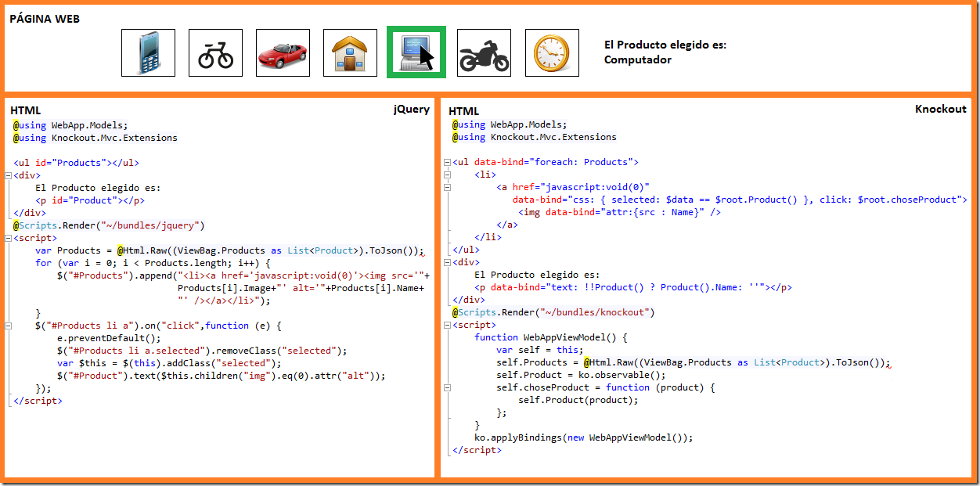Select the mobile phone product icon

tap(148, 52)
